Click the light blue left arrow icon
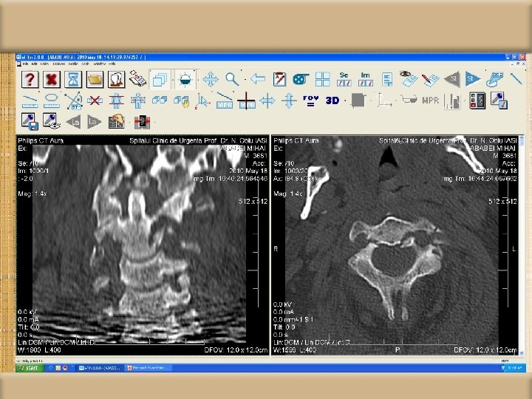 pos(258,79)
